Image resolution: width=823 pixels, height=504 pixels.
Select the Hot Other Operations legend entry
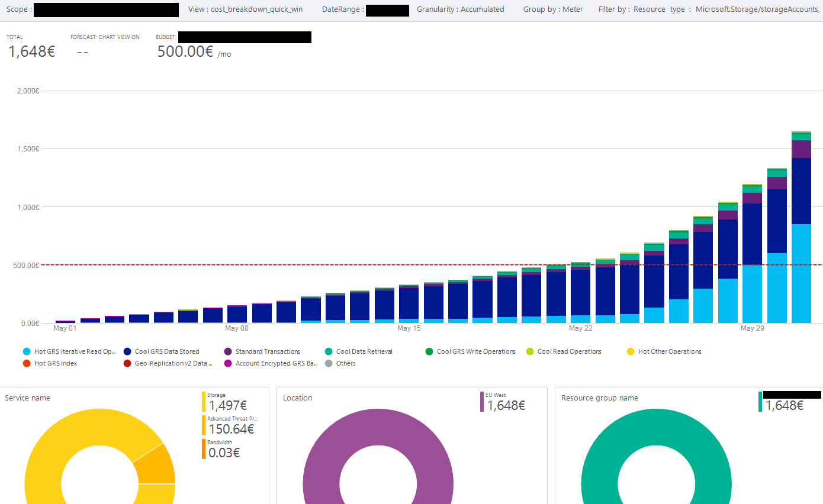coord(664,351)
